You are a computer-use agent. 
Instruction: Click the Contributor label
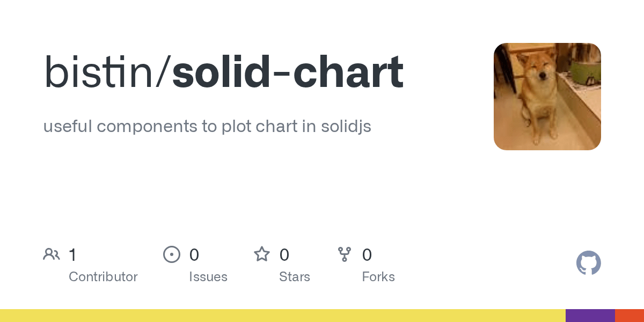click(x=103, y=277)
